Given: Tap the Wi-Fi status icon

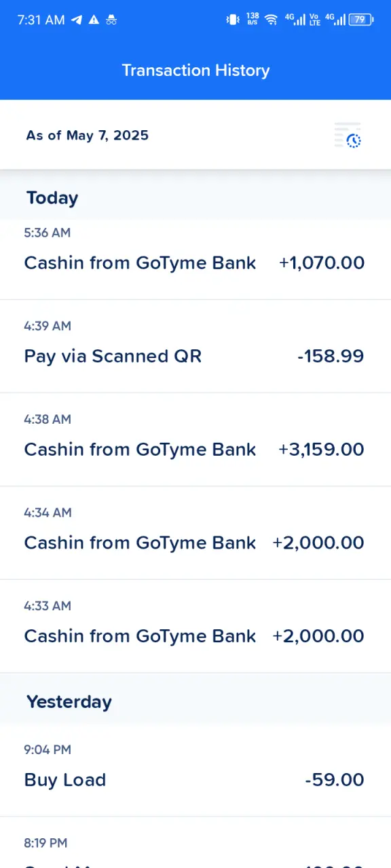Looking at the screenshot, I should click(x=272, y=20).
